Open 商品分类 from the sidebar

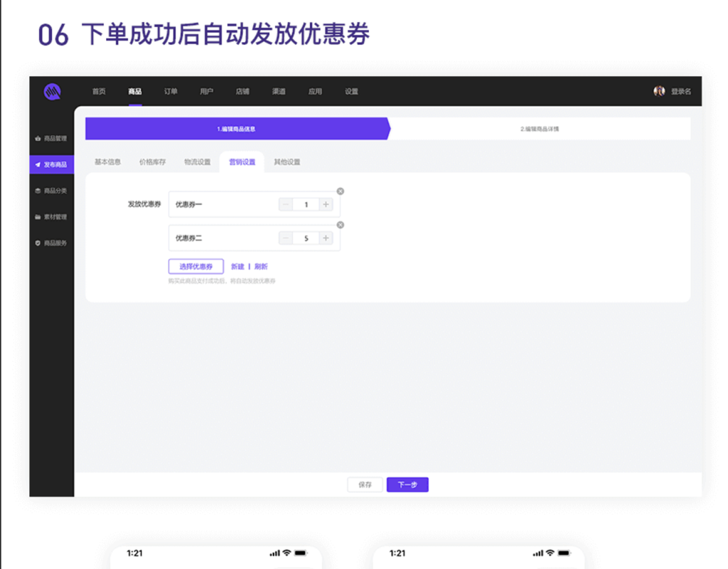coord(57,191)
